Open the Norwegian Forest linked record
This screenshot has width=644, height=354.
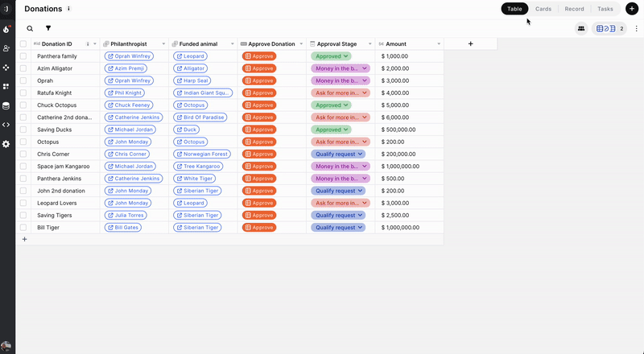click(202, 154)
